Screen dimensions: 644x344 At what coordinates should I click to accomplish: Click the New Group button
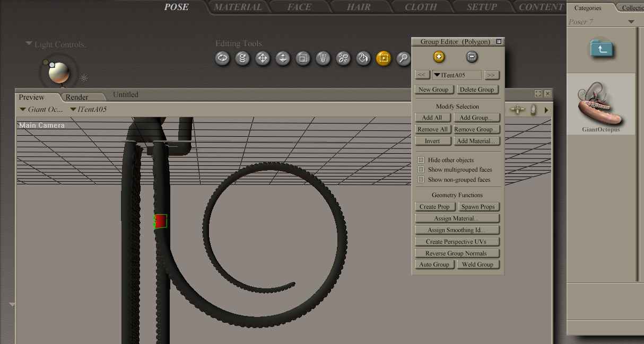[x=433, y=90]
